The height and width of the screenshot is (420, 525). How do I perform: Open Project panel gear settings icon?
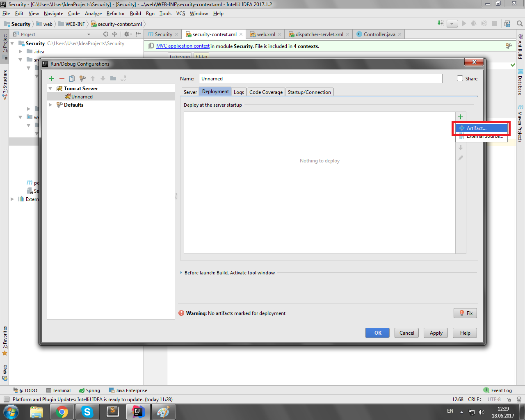tap(127, 34)
